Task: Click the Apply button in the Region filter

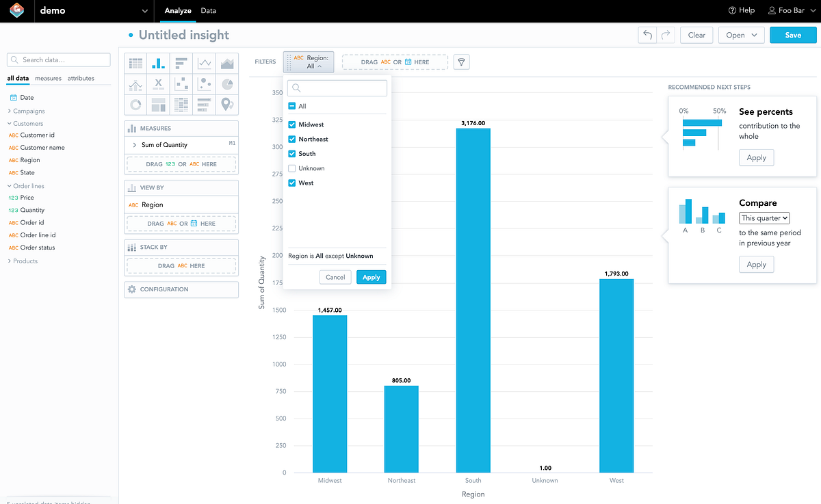Action: pyautogui.click(x=371, y=277)
